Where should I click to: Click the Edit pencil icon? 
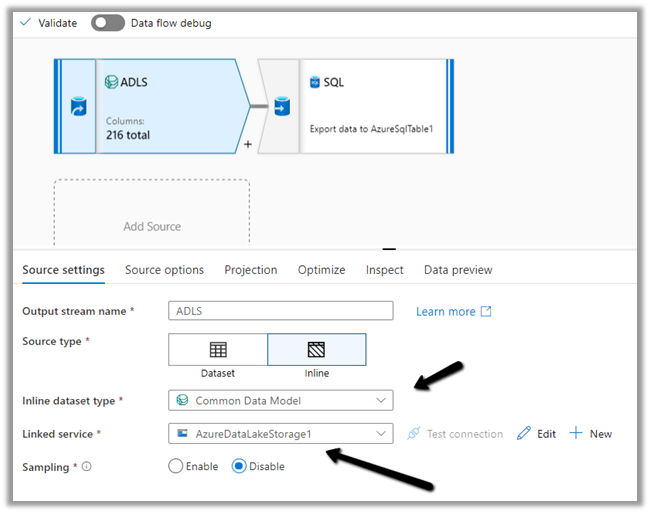[524, 434]
